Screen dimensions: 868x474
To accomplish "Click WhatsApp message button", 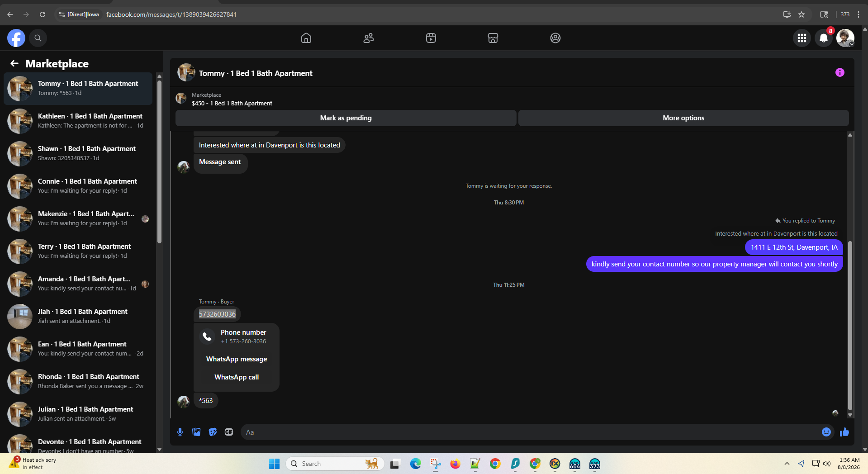I will pos(237,359).
